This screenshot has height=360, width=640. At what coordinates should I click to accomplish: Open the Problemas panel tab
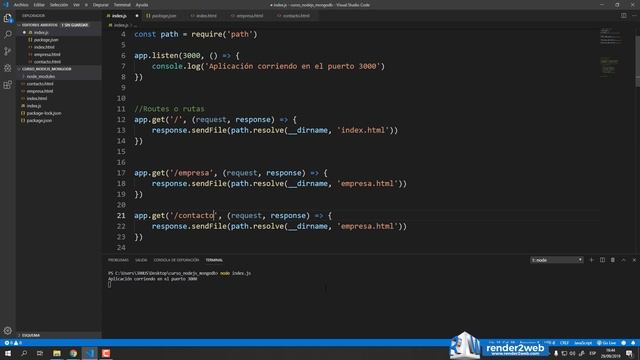tap(118, 260)
